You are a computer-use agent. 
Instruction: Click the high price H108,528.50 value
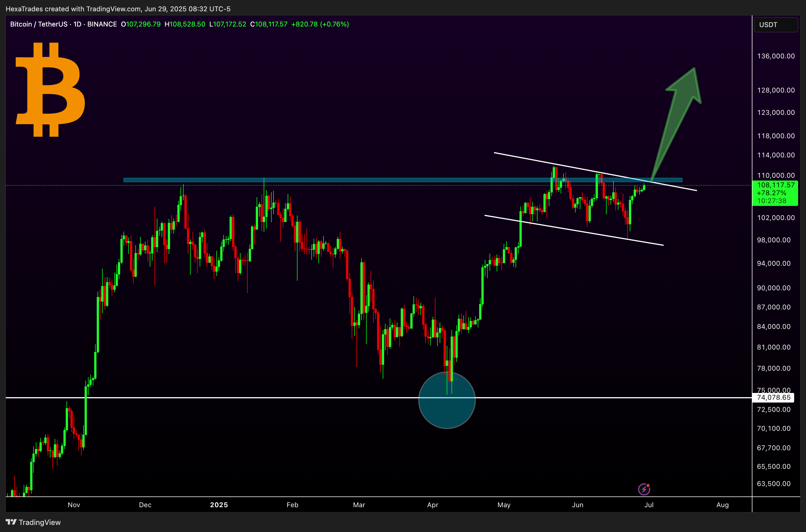(185, 24)
